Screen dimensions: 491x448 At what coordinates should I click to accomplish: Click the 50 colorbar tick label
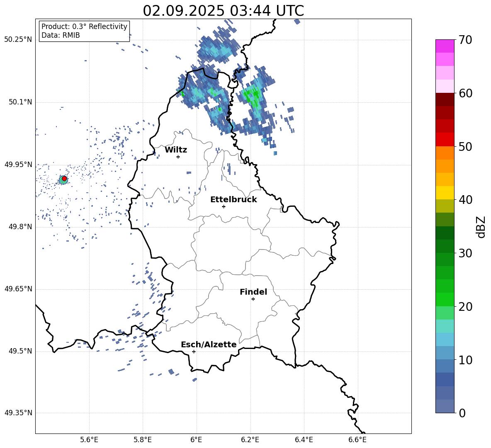pos(465,147)
